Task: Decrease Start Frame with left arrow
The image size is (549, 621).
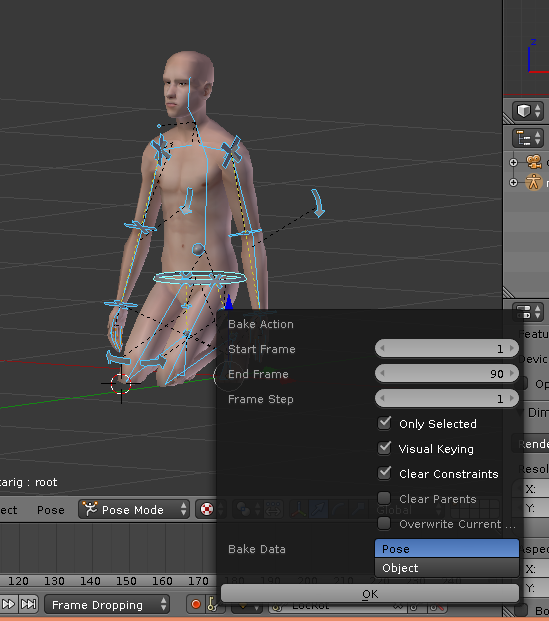Action: coord(382,349)
